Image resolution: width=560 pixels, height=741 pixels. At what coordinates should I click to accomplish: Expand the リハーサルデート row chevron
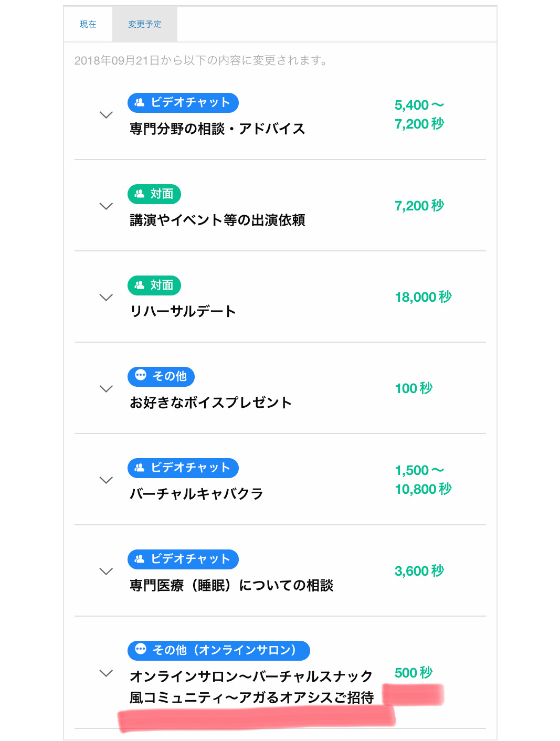106,298
